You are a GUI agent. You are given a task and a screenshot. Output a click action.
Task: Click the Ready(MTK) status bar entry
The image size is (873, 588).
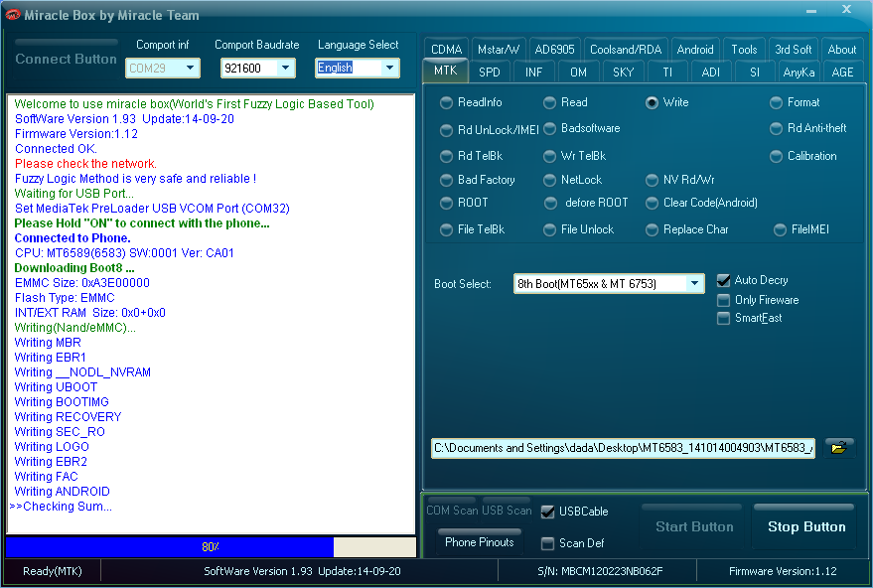(x=53, y=571)
